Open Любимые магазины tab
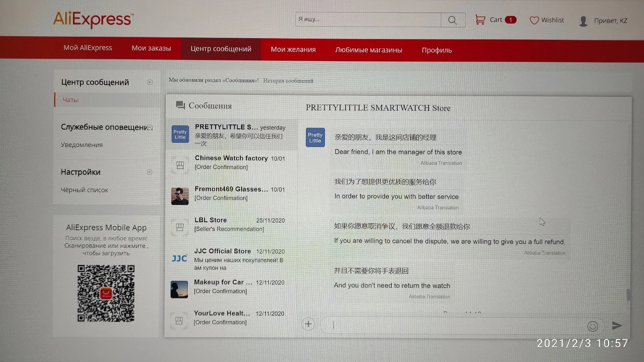This screenshot has width=644, height=362. [369, 50]
